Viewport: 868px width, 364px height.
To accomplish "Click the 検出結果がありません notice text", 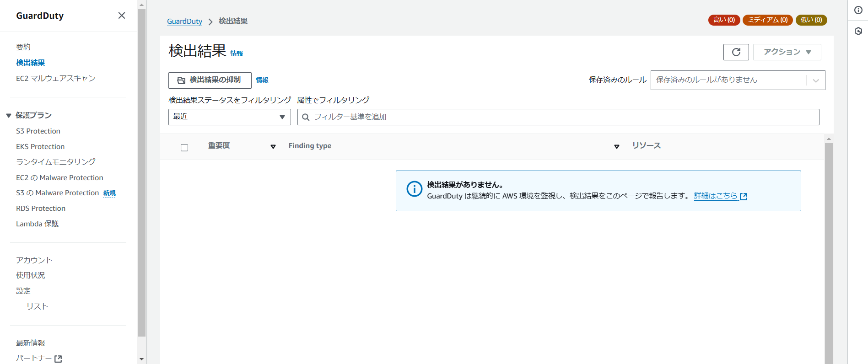I will click(465, 185).
